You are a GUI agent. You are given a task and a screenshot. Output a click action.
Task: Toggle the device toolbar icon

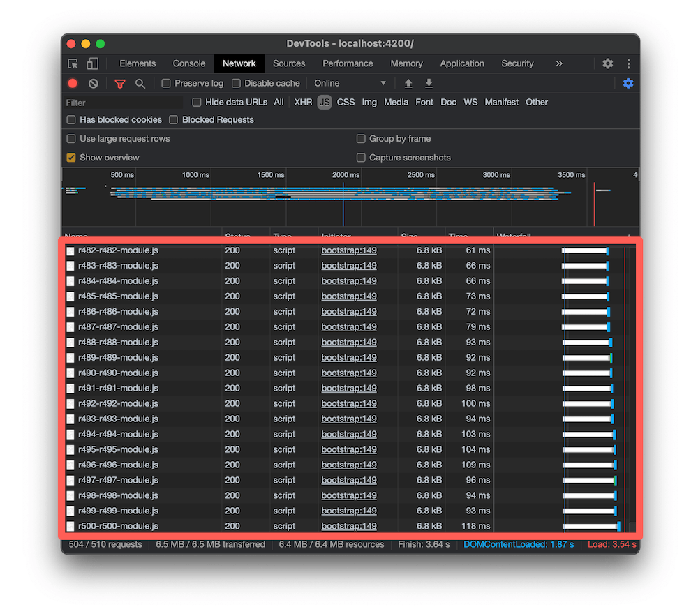(x=93, y=63)
